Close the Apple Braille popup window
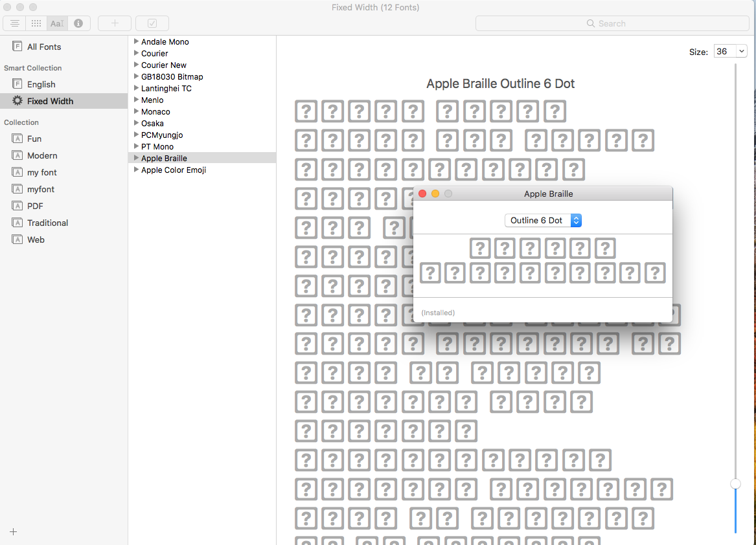 [422, 194]
